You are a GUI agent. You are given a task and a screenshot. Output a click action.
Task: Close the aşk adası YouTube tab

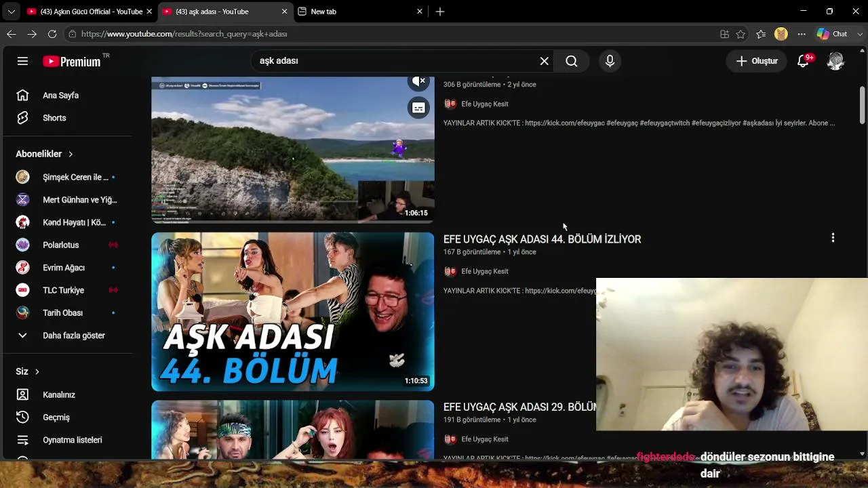click(x=284, y=12)
